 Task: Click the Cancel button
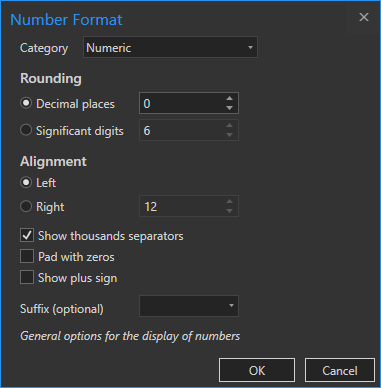click(340, 370)
